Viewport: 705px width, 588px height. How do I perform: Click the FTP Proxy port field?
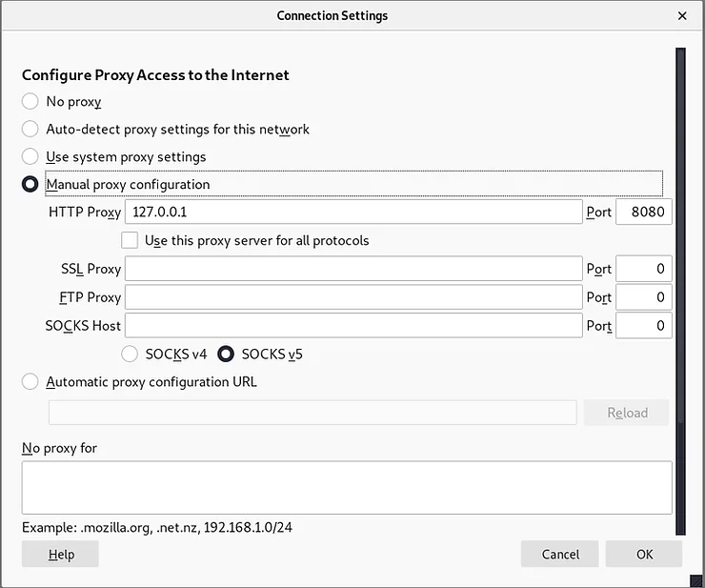(x=643, y=297)
